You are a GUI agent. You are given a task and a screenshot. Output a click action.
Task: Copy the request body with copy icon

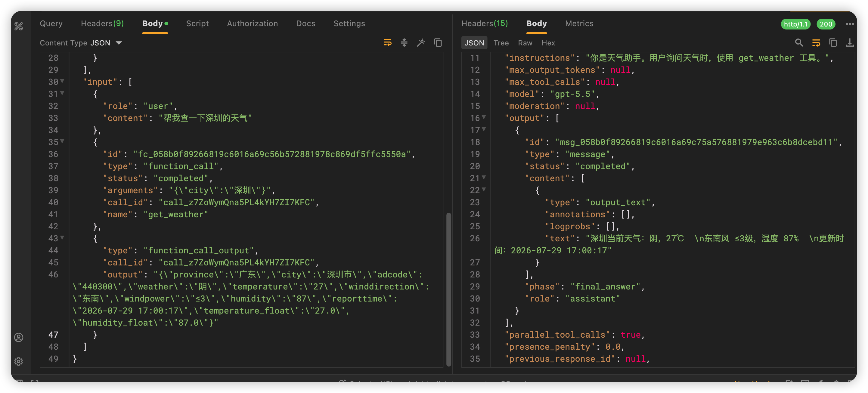438,43
